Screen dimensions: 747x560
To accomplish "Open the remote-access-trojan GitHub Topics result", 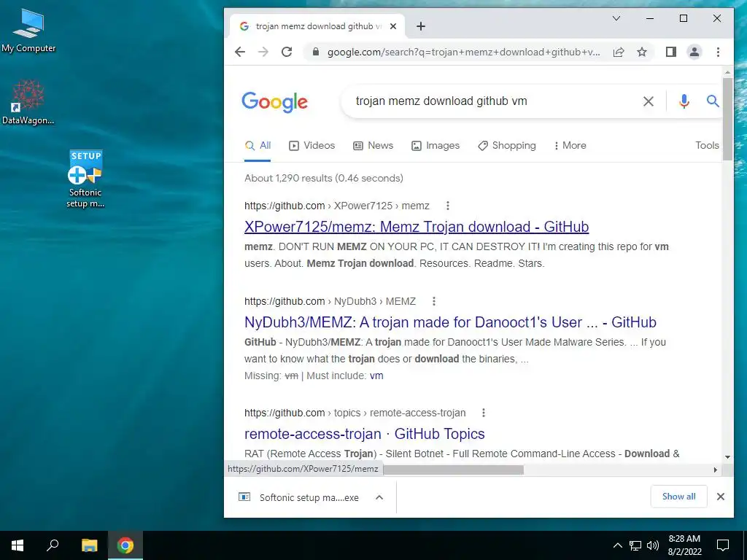I will click(x=365, y=434).
